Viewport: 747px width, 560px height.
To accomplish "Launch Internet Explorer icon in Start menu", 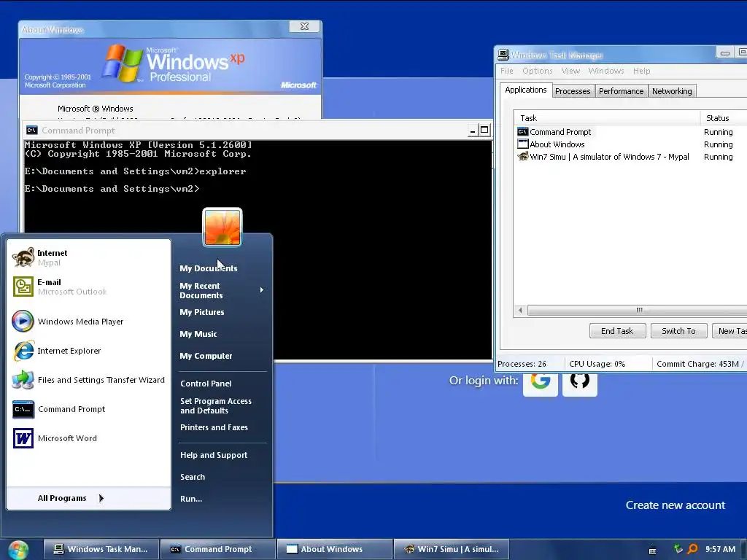I will tap(23, 351).
